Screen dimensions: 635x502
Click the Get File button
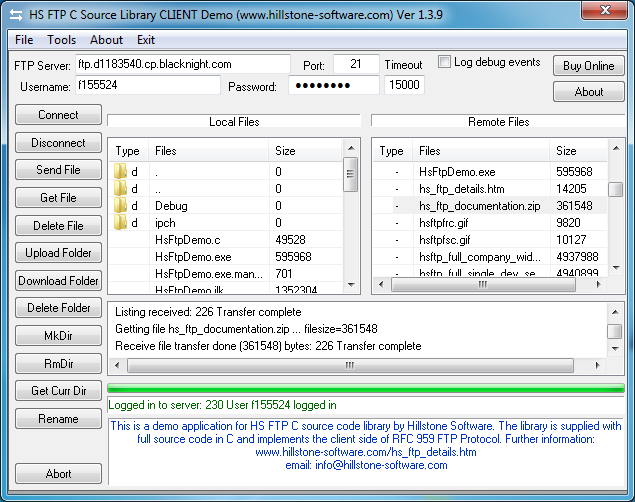[58, 198]
